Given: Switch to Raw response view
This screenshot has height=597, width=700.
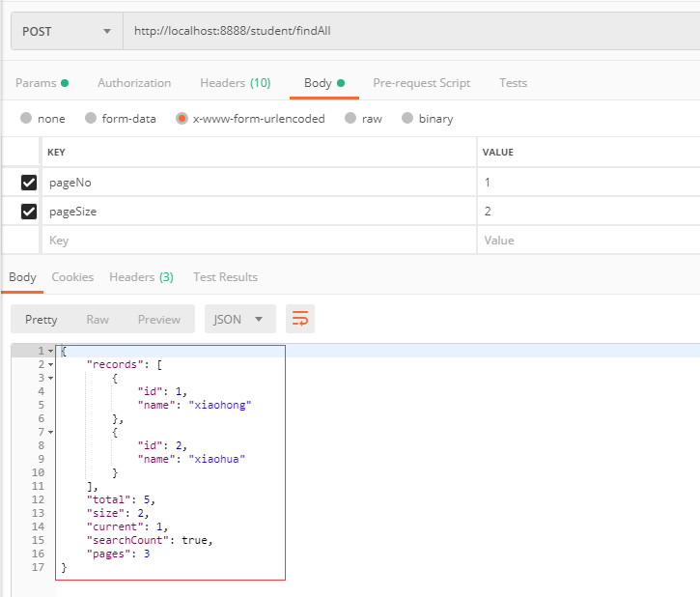Looking at the screenshot, I should (x=98, y=320).
